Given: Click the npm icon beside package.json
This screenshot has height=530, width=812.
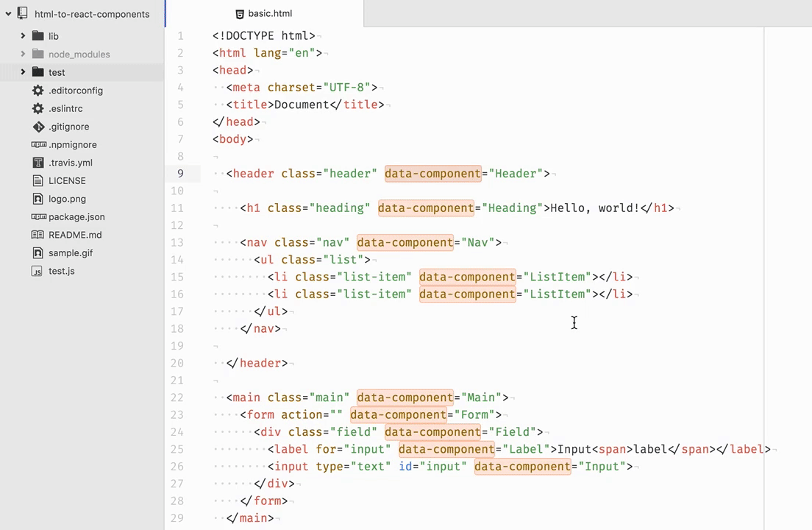Looking at the screenshot, I should point(38,216).
